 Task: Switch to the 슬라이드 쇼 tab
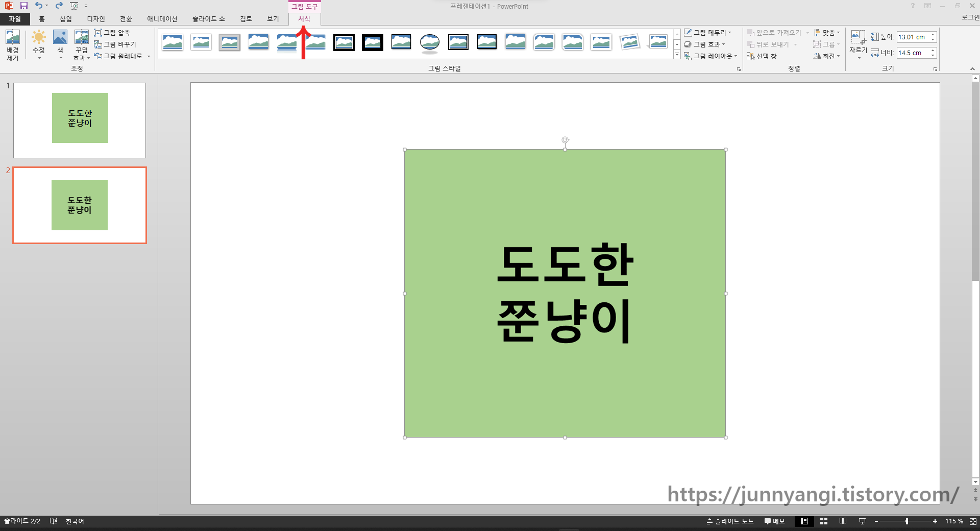pos(209,19)
